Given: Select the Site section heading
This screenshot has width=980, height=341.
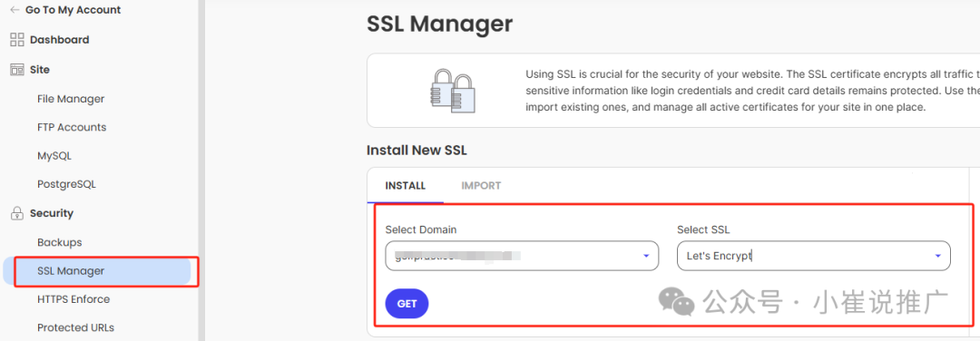Looking at the screenshot, I should (x=40, y=69).
